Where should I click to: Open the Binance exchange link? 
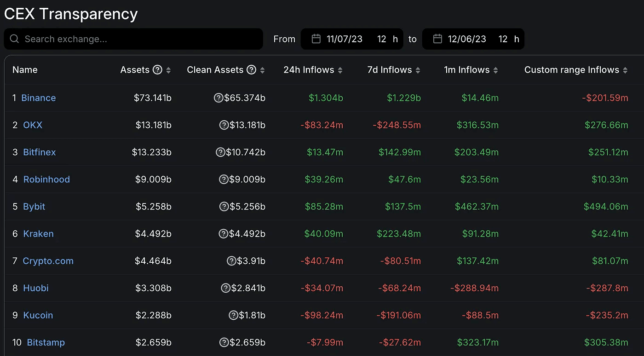coord(39,98)
